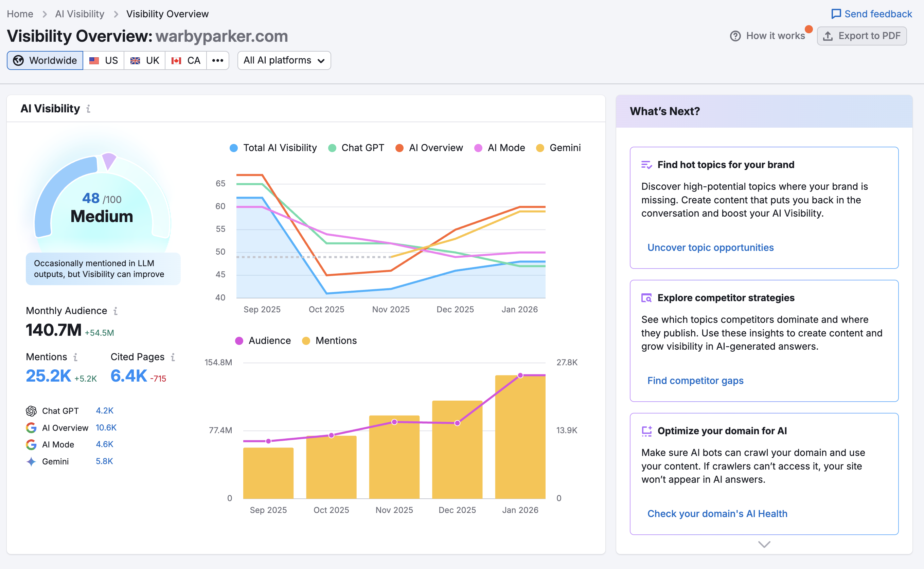Open the All AI platforms dropdown
924x569 pixels.
(x=284, y=60)
